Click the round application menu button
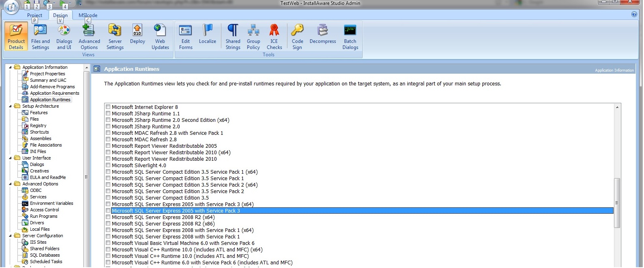Screen dimensions: 644x268 [11, 7]
